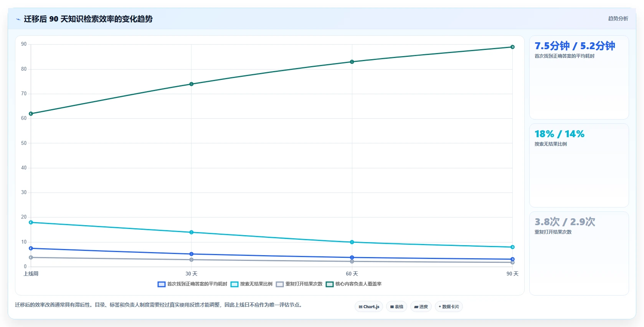
Task: Click the cyan data point at 上线周
Action: tap(31, 222)
